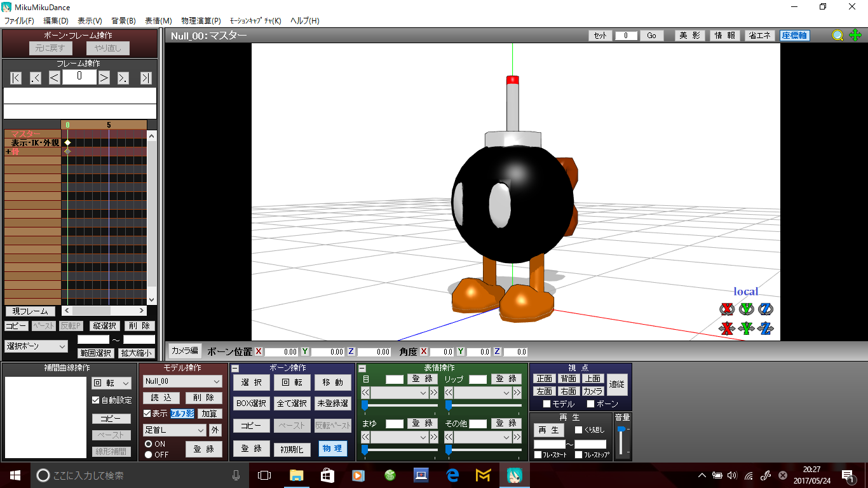Click the blue Z rotation axis icon
Image resolution: width=868 pixels, height=488 pixels.
pos(766,309)
